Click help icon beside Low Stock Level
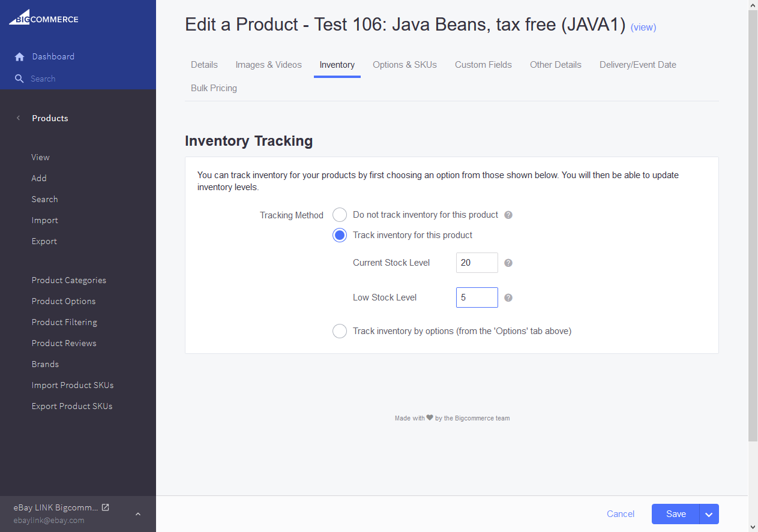Viewport: 758px width, 532px height. click(x=508, y=297)
